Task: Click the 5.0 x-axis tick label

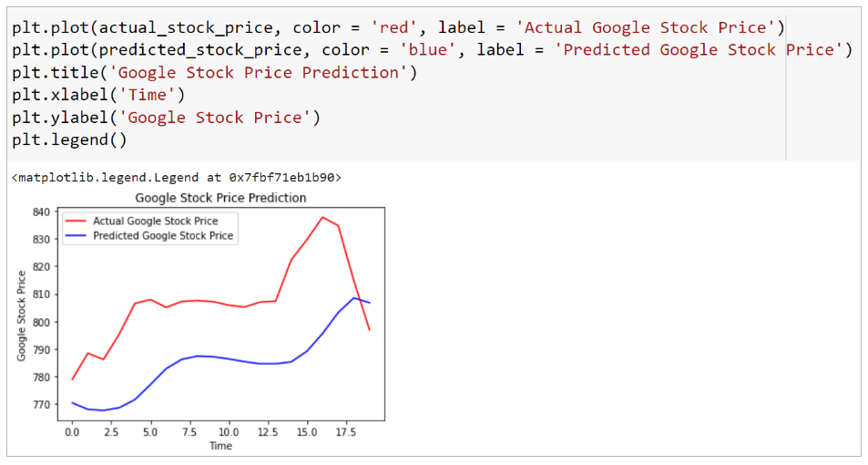Action: (150, 432)
